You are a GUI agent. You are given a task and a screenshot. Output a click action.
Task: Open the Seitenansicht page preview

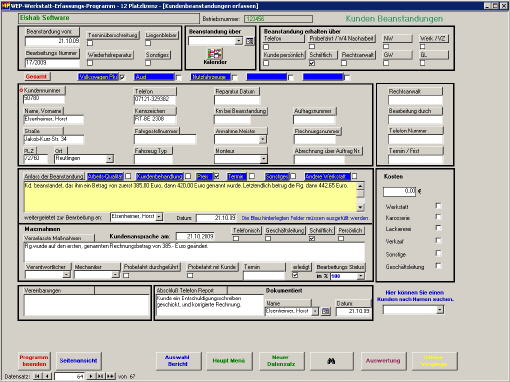pyautogui.click(x=78, y=361)
